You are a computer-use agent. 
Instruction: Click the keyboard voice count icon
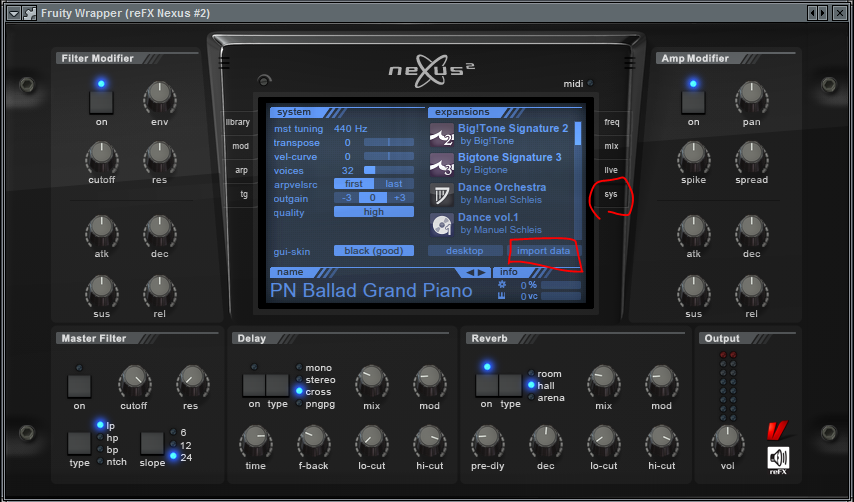502,296
